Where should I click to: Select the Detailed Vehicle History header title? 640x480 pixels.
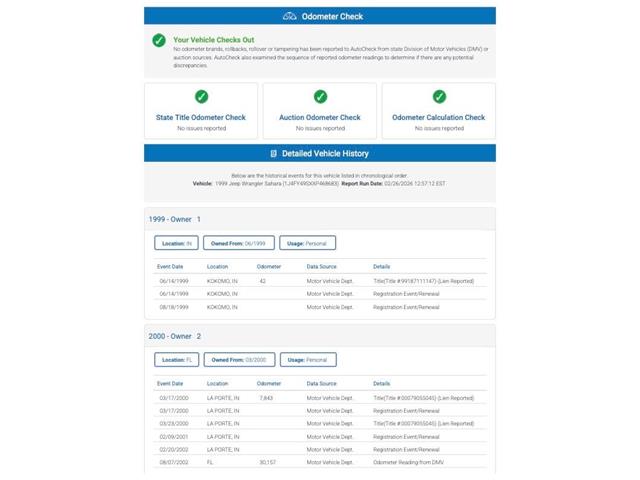[x=325, y=154]
